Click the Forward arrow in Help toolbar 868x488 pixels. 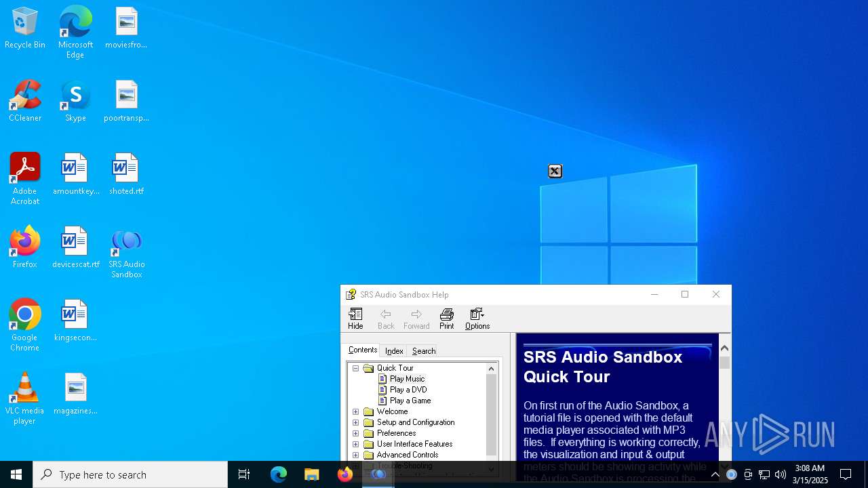[x=416, y=319]
